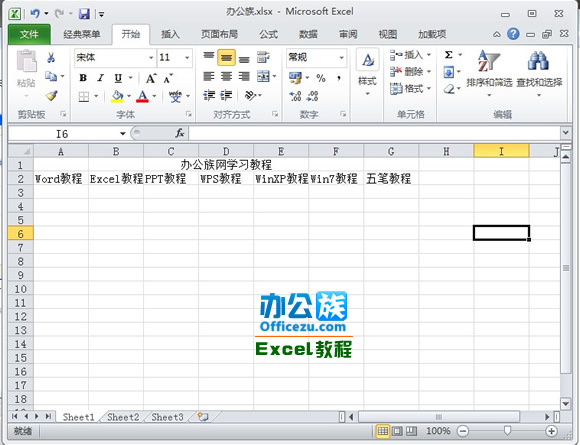Toggle Bold formatting
Viewport: 580px width, 445px height.
(83, 78)
